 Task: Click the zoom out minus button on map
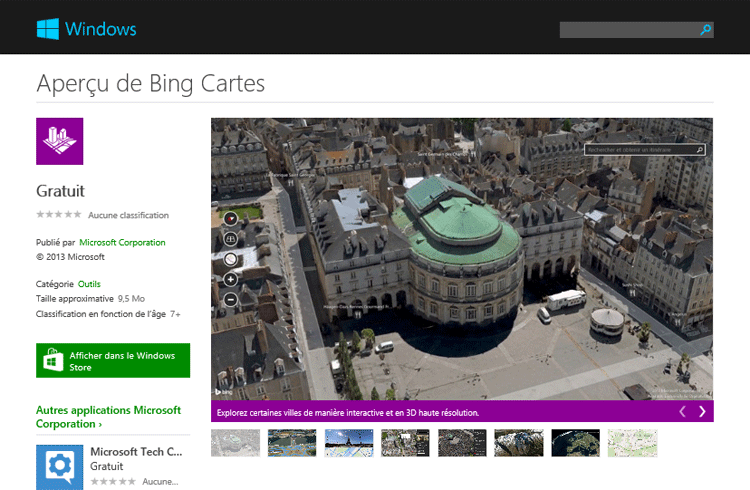pyautogui.click(x=231, y=299)
